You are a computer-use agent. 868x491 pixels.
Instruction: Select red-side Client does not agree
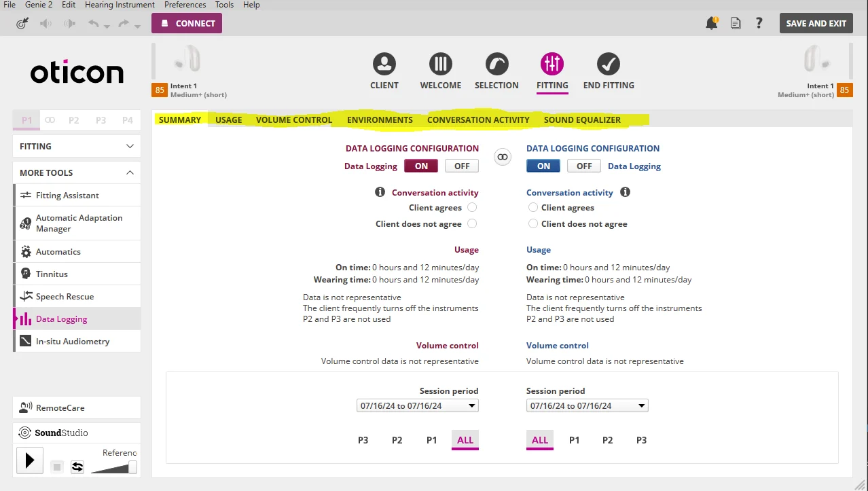tap(472, 224)
